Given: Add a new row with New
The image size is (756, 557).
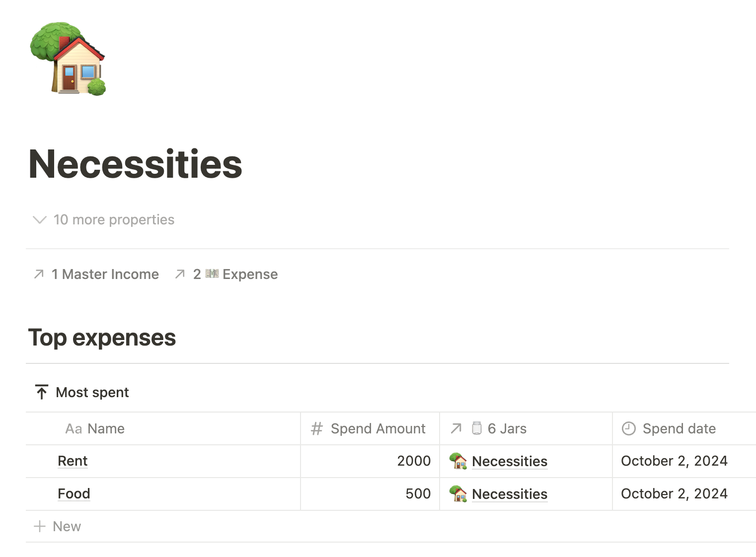Looking at the screenshot, I should click(x=58, y=527).
